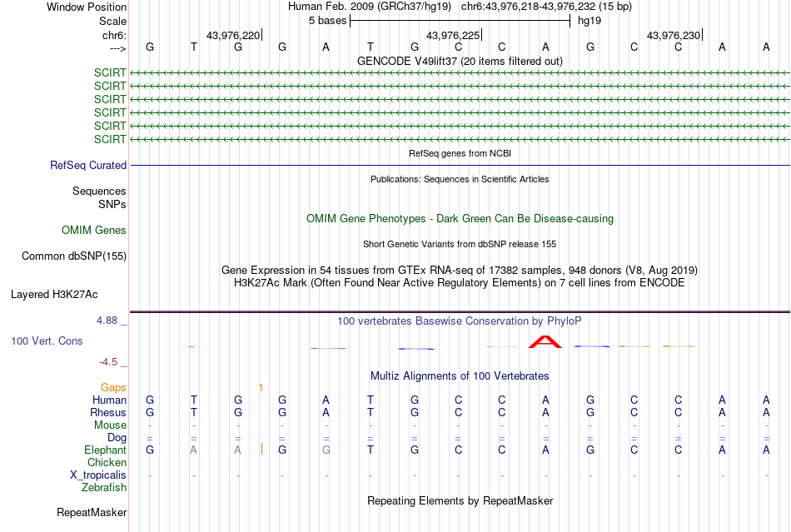Click the GTEx Gene Expression track title
791x532 pixels.
click(460, 270)
